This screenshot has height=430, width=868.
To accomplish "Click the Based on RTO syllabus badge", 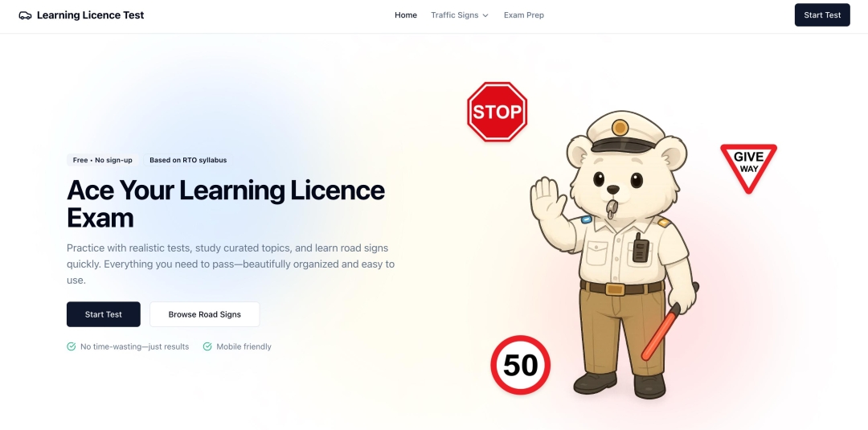I will coord(188,160).
